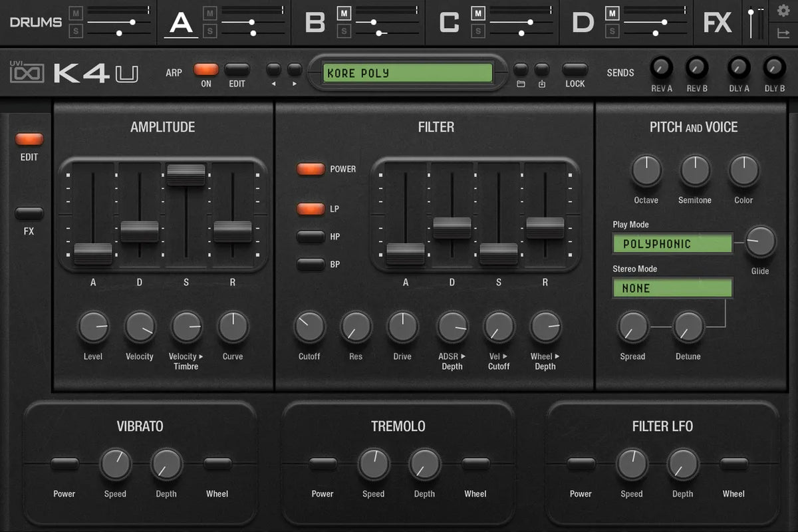Load the next preset with right arrow
798x532 pixels.
click(295, 70)
